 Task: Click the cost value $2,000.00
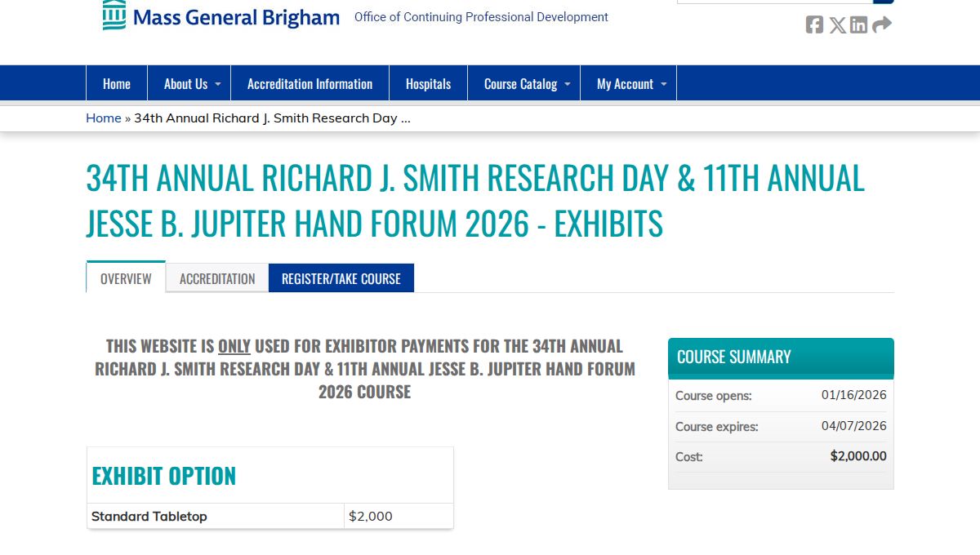click(858, 456)
